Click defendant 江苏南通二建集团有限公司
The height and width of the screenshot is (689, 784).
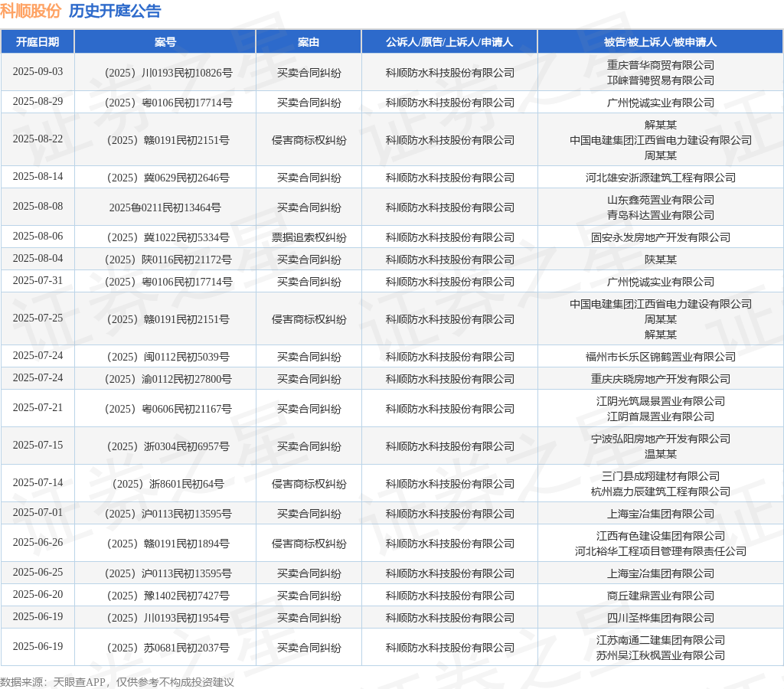[661, 641]
